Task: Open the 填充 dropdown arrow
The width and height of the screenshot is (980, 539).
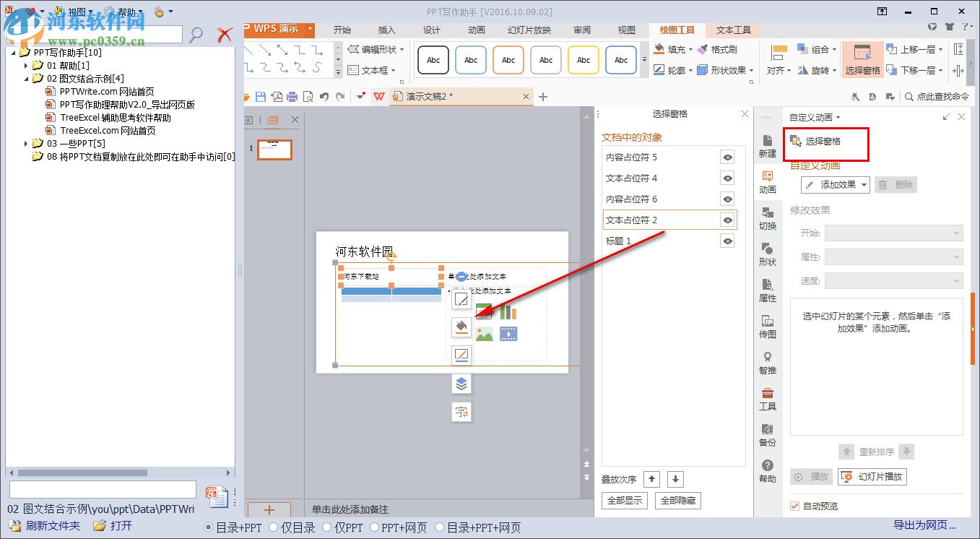Action: tap(690, 50)
